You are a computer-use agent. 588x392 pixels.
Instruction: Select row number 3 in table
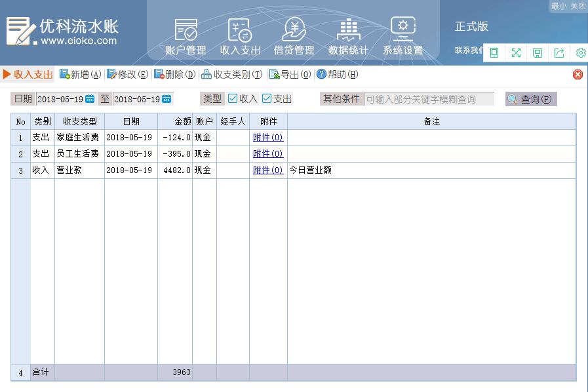click(20, 170)
